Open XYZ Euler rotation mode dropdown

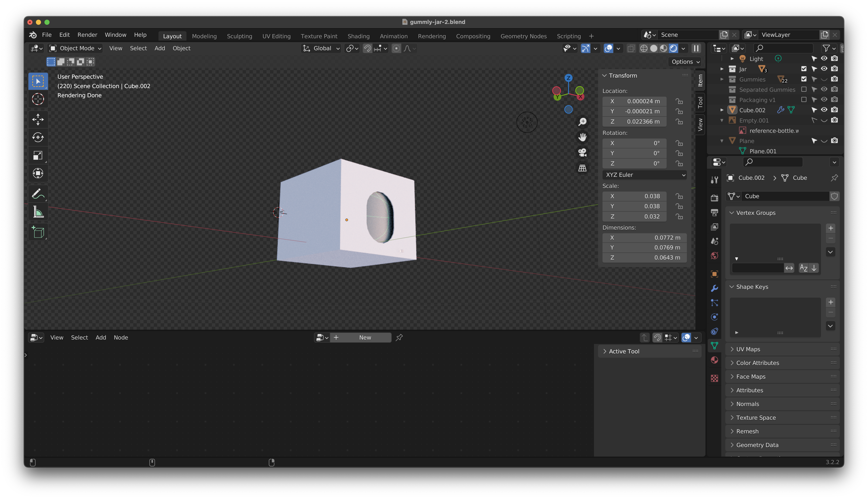[x=644, y=175]
